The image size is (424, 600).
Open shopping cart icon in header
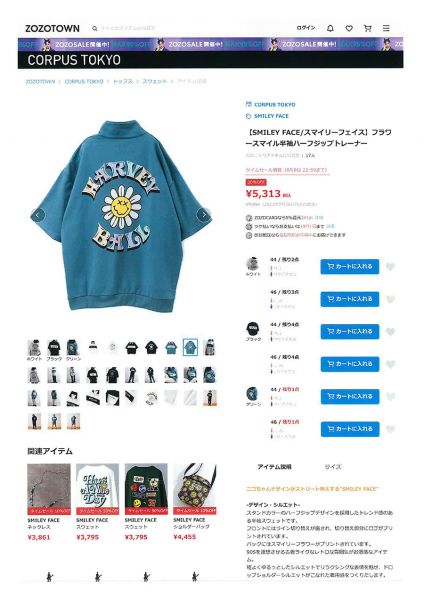368,28
